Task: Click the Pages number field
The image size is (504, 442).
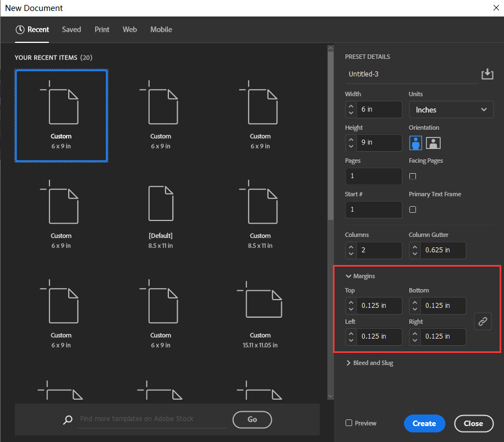Action: tap(374, 176)
